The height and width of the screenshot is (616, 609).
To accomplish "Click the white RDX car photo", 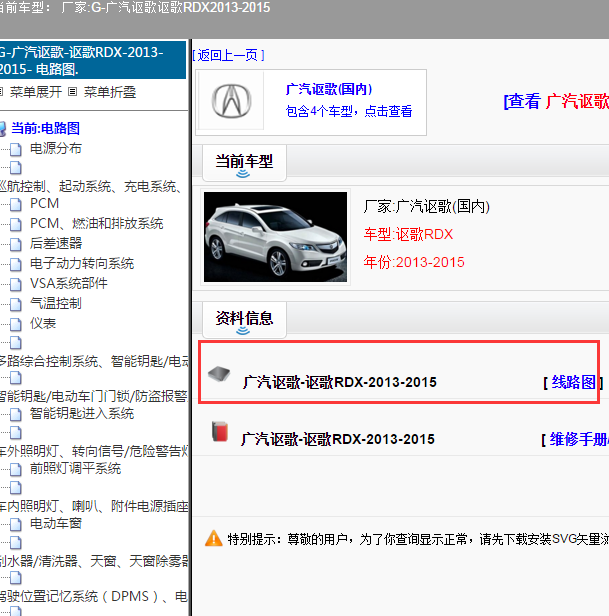I will (275, 237).
